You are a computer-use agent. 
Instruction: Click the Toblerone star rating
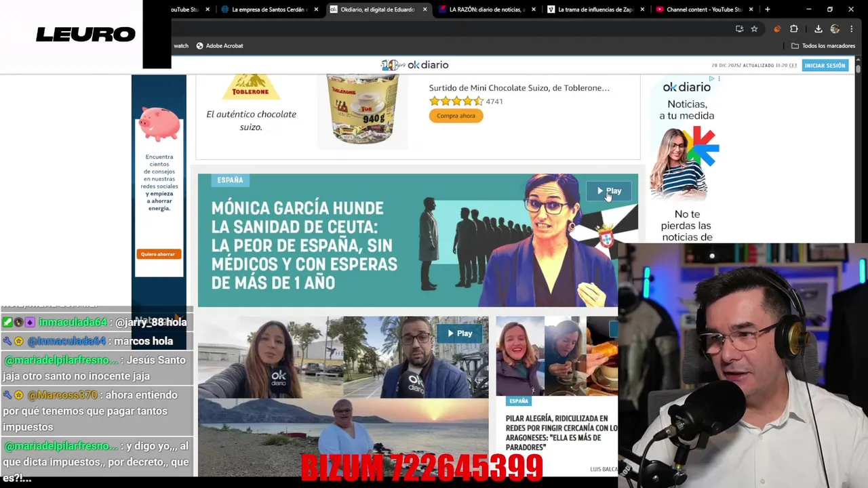(x=456, y=101)
